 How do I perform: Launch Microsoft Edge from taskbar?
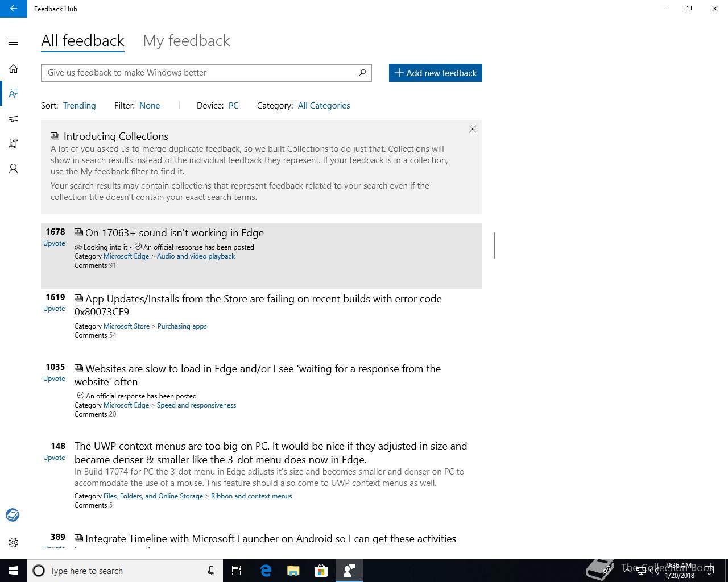(x=266, y=571)
